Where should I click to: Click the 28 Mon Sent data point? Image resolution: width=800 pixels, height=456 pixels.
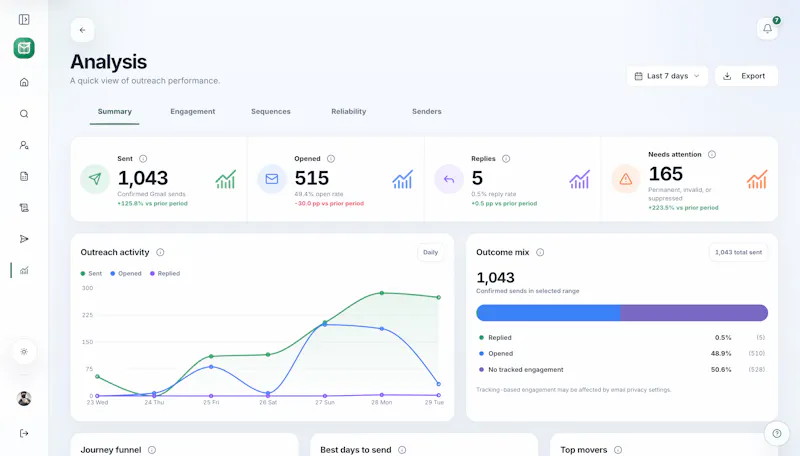point(382,293)
